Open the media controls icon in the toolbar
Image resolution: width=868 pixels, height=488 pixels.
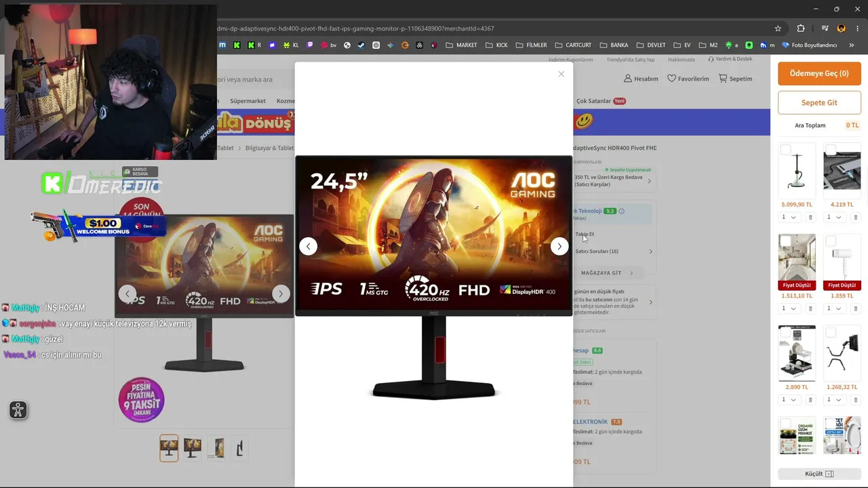(825, 28)
